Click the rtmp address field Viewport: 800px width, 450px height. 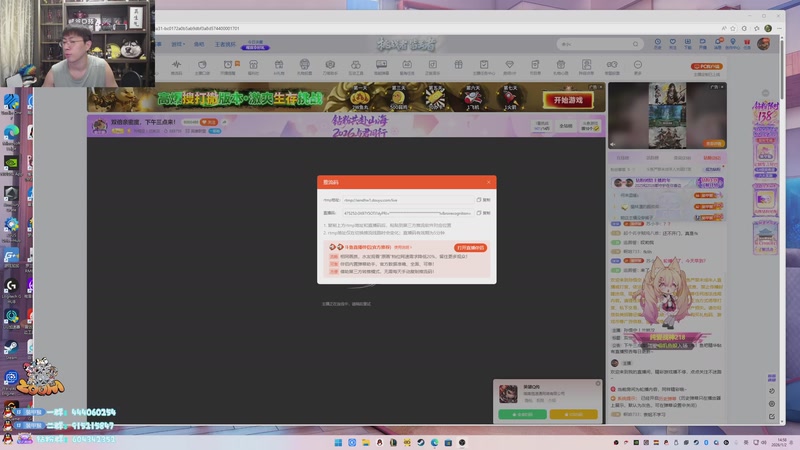click(x=408, y=200)
